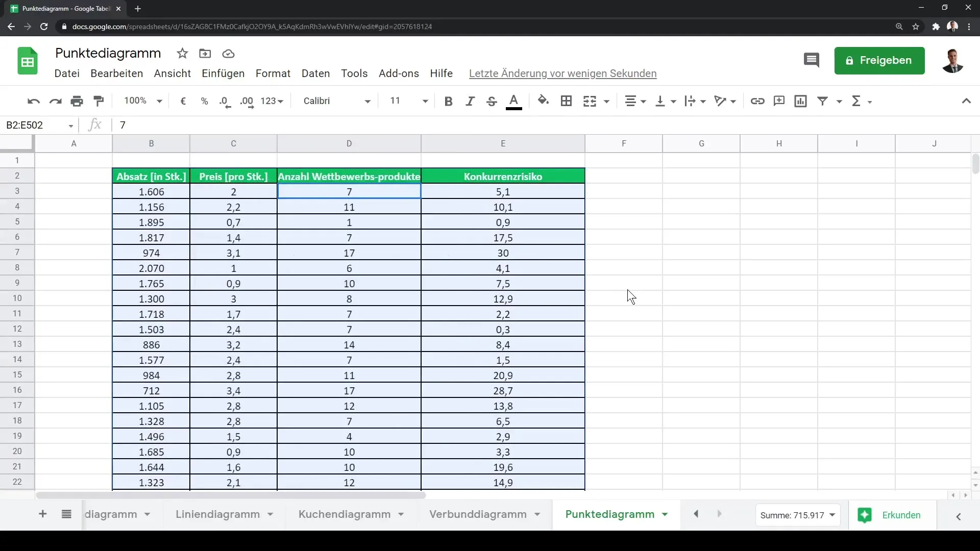The width and height of the screenshot is (980, 551).
Task: View the cloud save status
Action: click(228, 54)
